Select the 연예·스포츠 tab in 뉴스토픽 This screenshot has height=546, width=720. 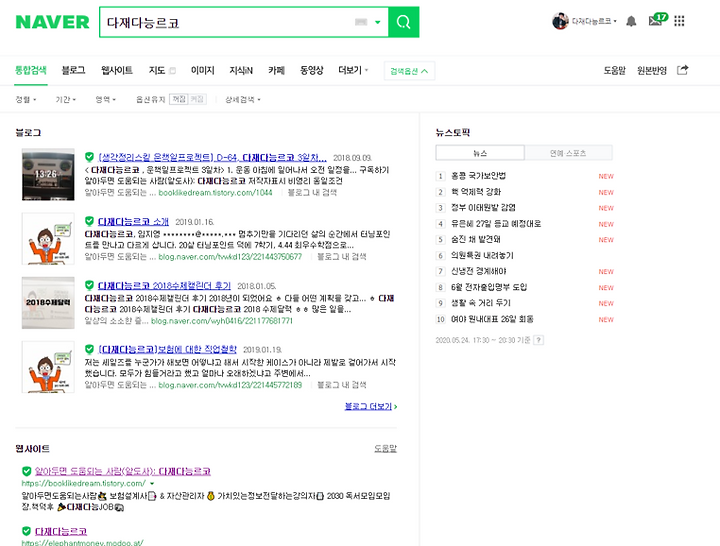[568, 153]
